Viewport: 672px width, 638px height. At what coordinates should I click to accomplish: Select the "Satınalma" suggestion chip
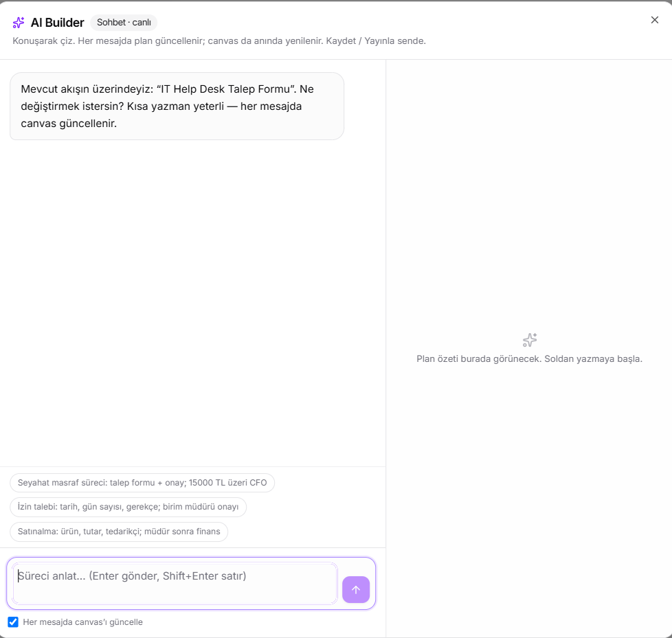click(119, 532)
